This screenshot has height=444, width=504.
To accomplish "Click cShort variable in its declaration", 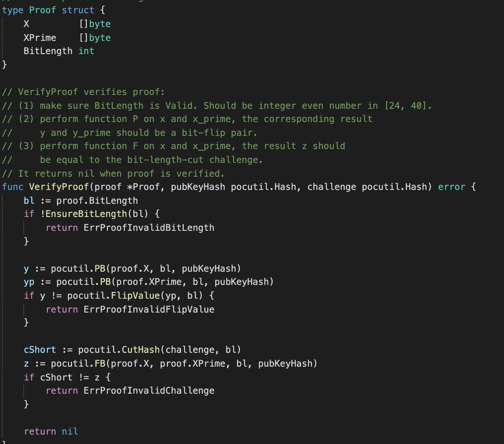I will point(40,350).
